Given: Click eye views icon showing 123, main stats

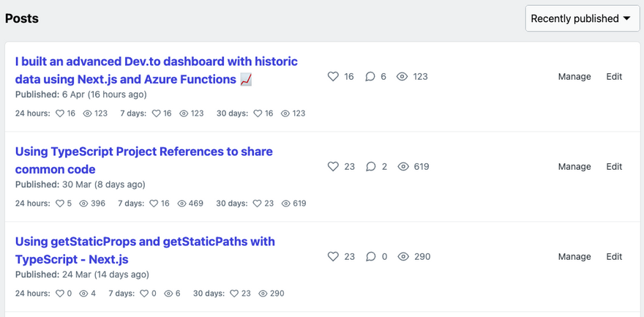Looking at the screenshot, I should click(x=402, y=76).
